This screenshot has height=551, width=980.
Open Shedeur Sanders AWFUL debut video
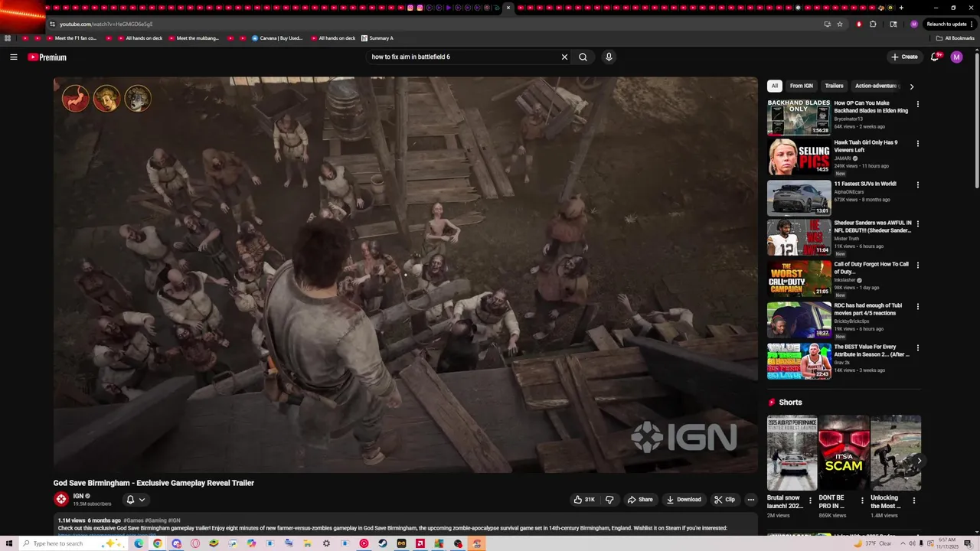(x=873, y=227)
